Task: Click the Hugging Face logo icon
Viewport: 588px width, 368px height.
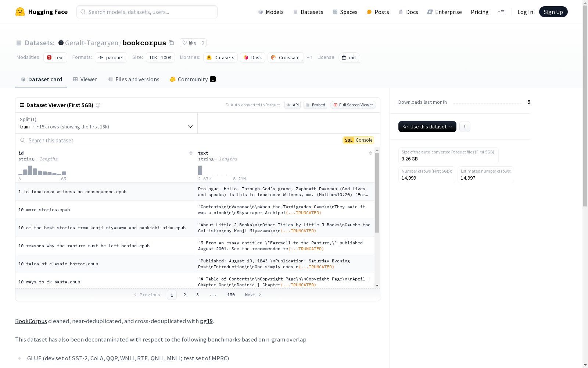Action: (20, 12)
